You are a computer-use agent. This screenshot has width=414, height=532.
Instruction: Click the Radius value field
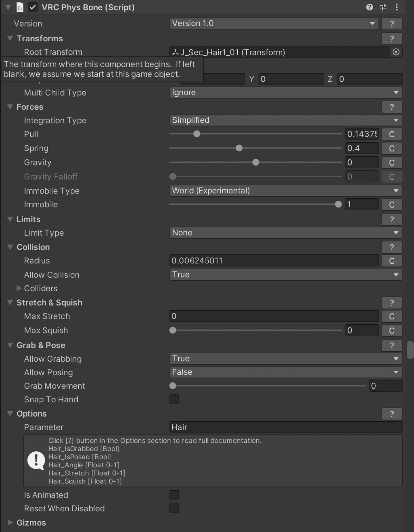(274, 261)
